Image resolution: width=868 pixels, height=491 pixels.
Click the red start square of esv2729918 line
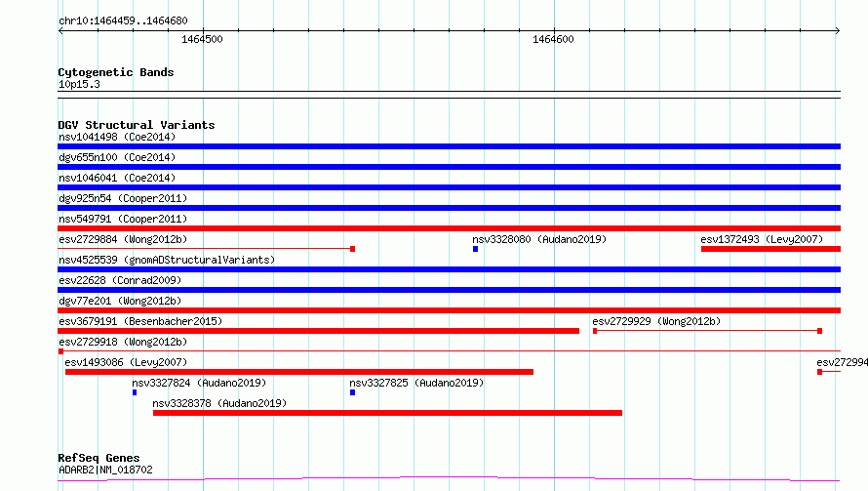pyautogui.click(x=60, y=351)
